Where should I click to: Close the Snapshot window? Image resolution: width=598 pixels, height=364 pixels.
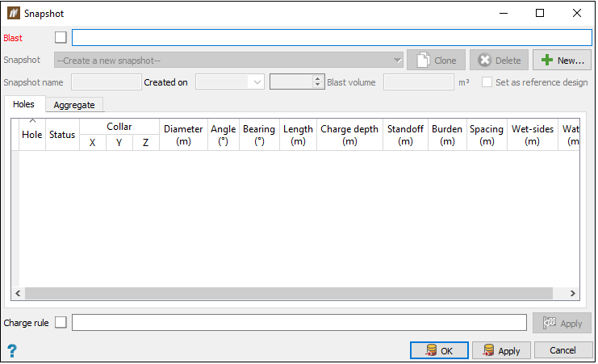click(577, 13)
